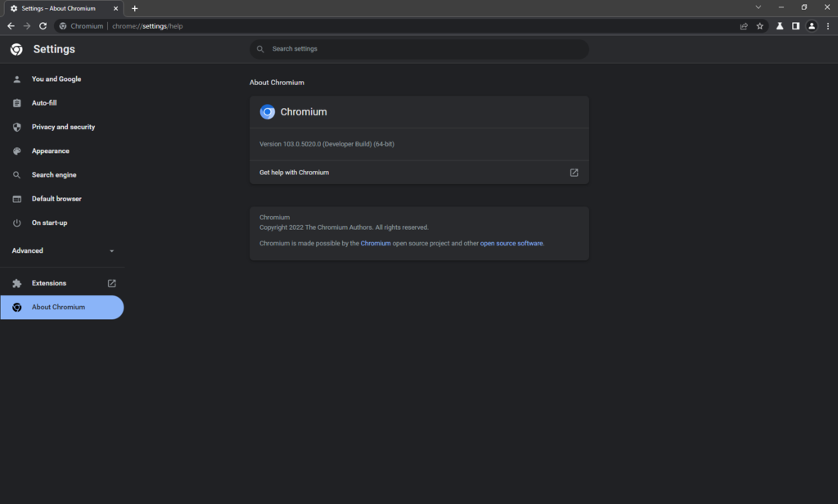Click the blue Chromium logo in About card
The width and height of the screenshot is (838, 504).
(x=268, y=112)
